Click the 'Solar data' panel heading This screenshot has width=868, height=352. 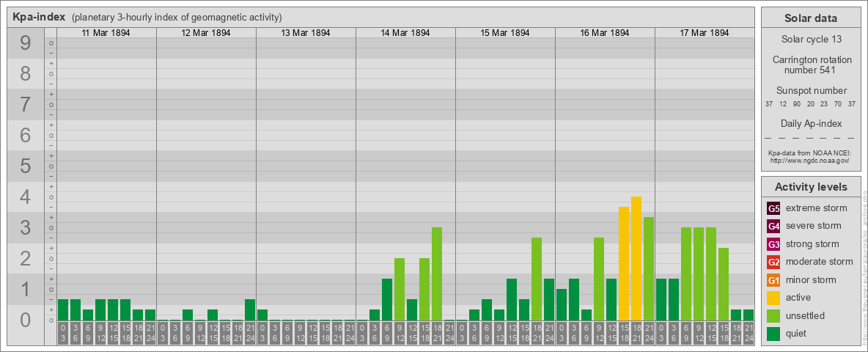click(x=811, y=18)
